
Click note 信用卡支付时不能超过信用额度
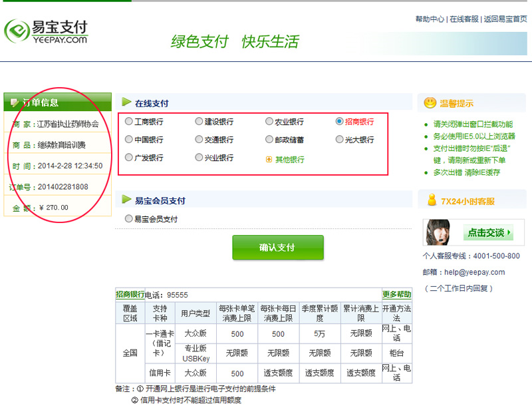pos(191,401)
